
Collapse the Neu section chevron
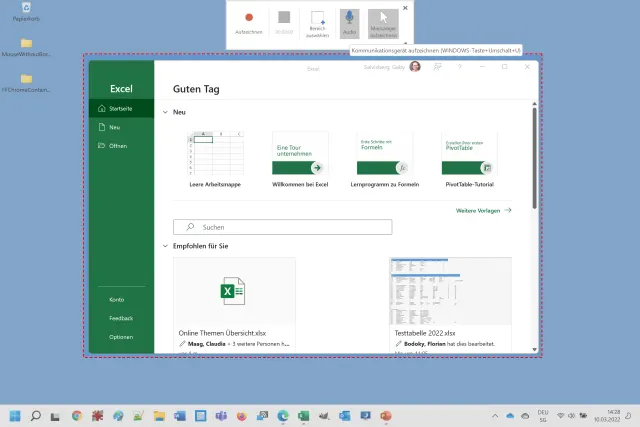click(166, 112)
